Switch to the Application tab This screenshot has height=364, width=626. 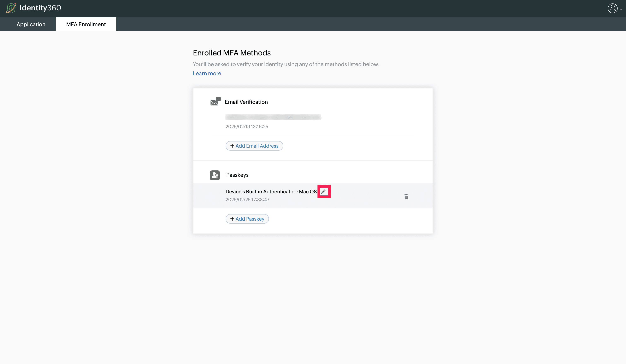[31, 24]
